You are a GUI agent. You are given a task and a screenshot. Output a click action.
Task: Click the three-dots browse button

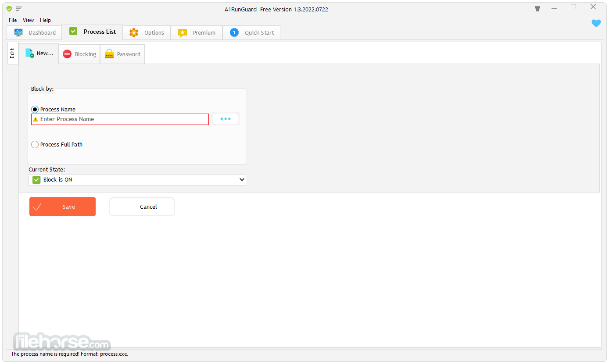click(x=226, y=119)
